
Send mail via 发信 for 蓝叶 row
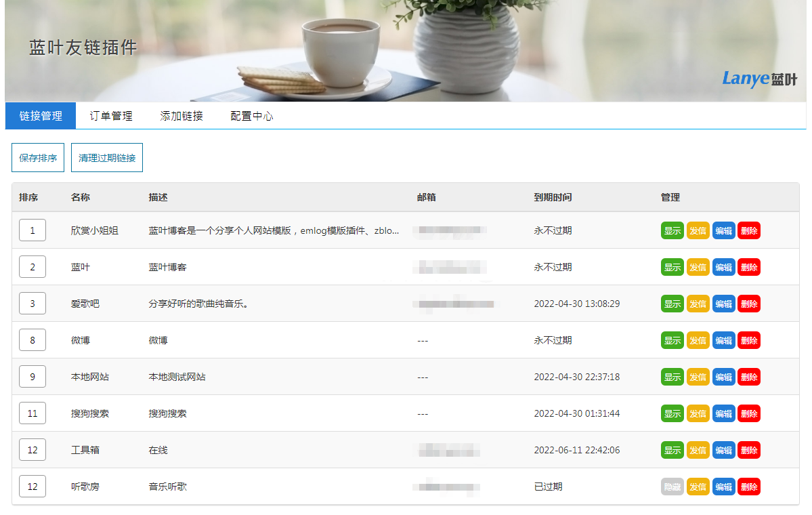[x=698, y=268]
